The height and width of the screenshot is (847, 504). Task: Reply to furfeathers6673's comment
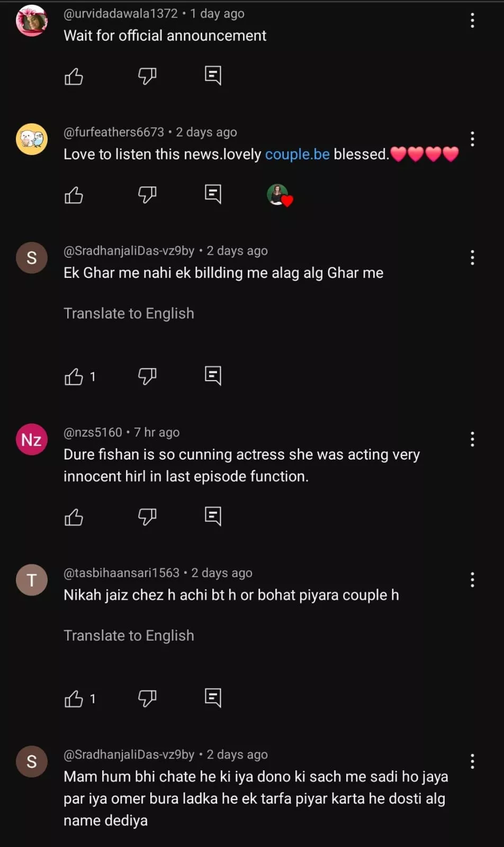point(213,194)
